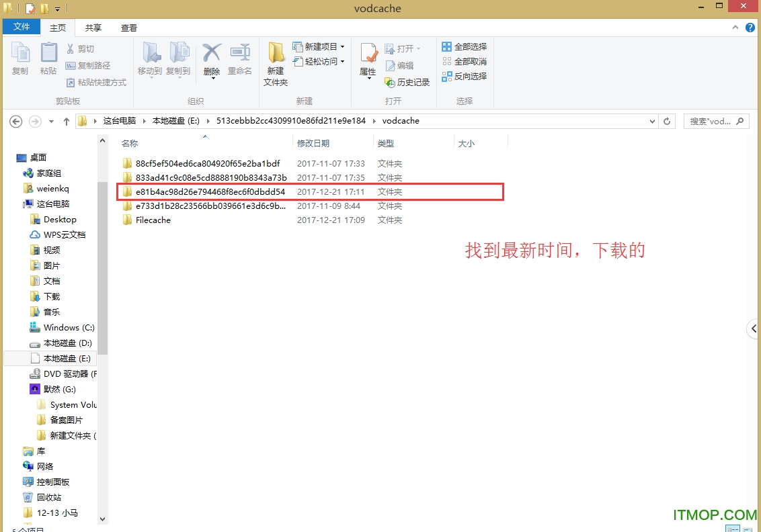Image resolution: width=761 pixels, height=532 pixels.
Task: Select 家庭组 in the navigation pane
Action: 43,173
